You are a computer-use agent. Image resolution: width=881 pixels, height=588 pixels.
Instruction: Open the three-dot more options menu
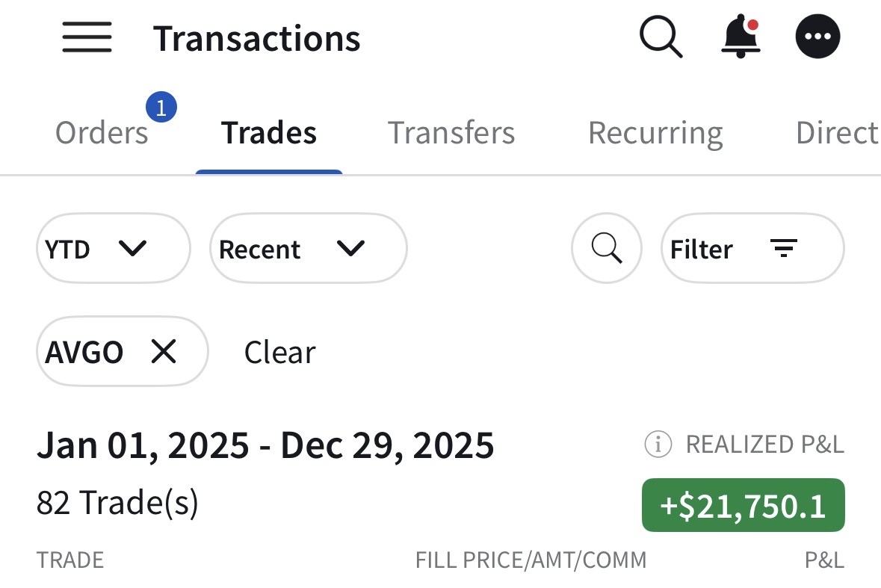[817, 37]
